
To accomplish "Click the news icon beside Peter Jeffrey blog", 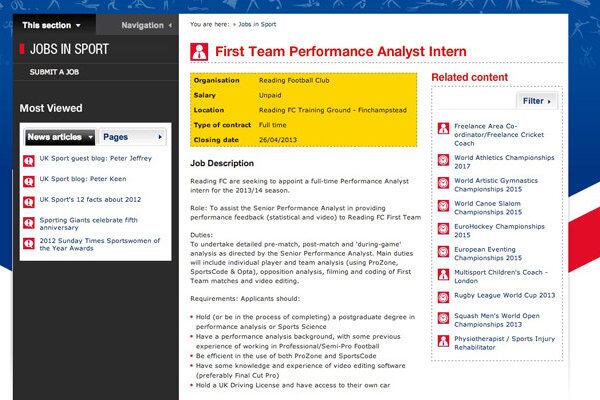I will click(29, 161).
